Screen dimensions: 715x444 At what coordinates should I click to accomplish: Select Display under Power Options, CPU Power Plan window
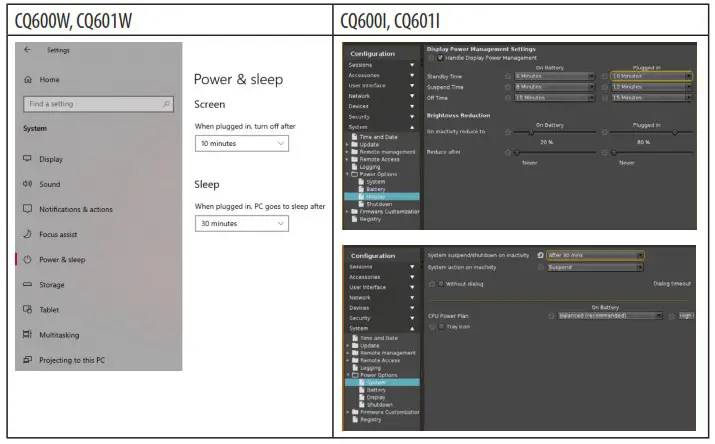point(373,398)
